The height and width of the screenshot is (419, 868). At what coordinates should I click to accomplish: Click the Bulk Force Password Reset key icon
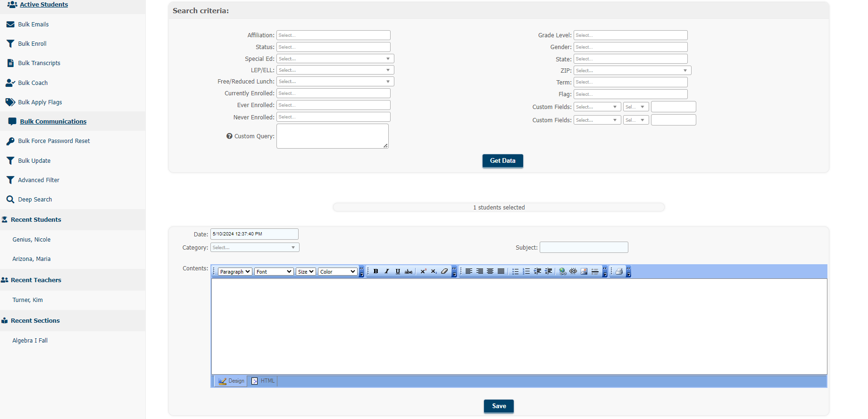point(10,141)
